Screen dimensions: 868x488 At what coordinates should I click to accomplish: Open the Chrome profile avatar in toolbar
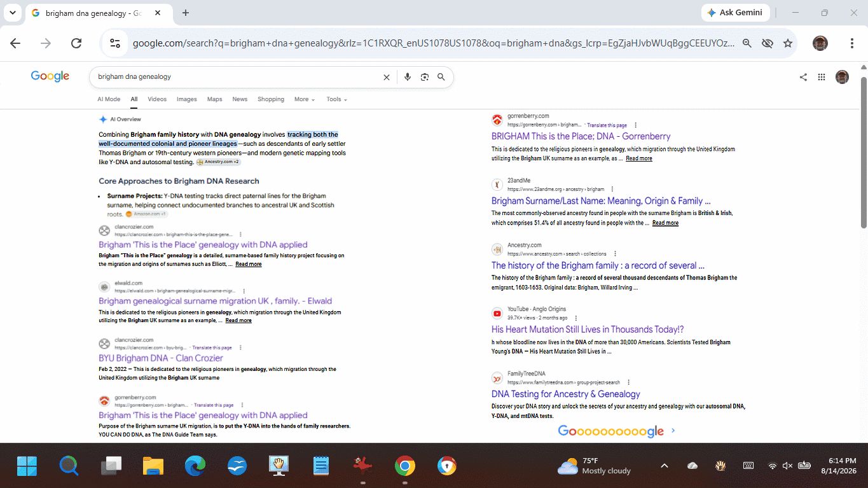(820, 43)
